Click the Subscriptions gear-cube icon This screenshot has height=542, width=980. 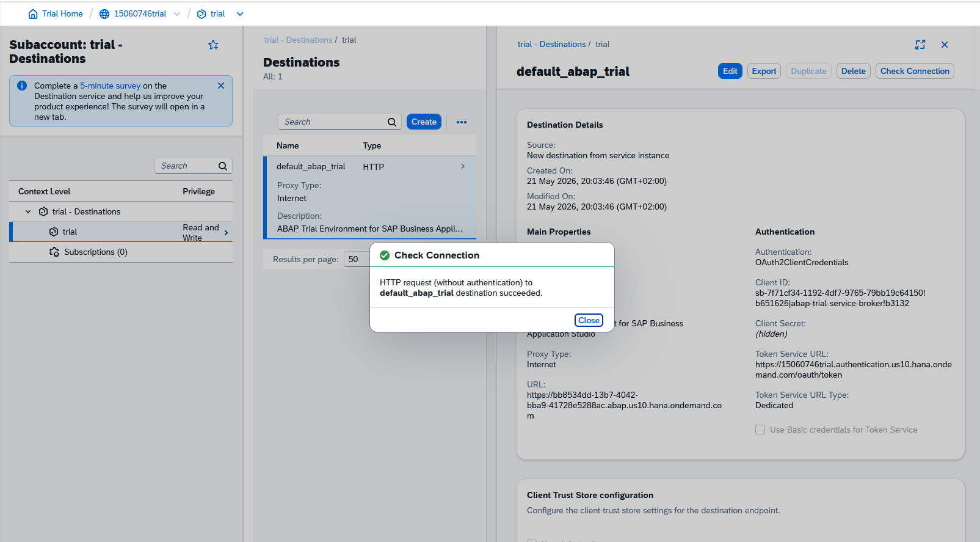pyautogui.click(x=54, y=252)
